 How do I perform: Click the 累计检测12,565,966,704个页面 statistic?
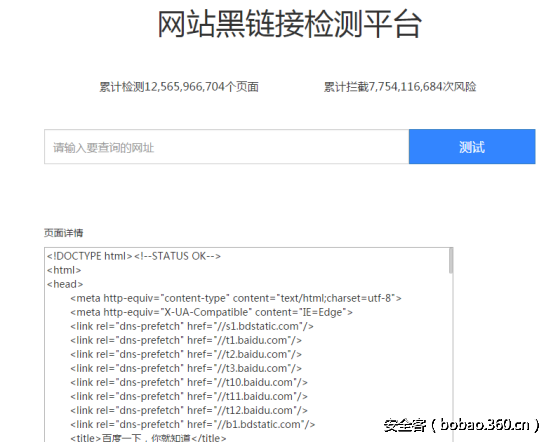[x=179, y=87]
